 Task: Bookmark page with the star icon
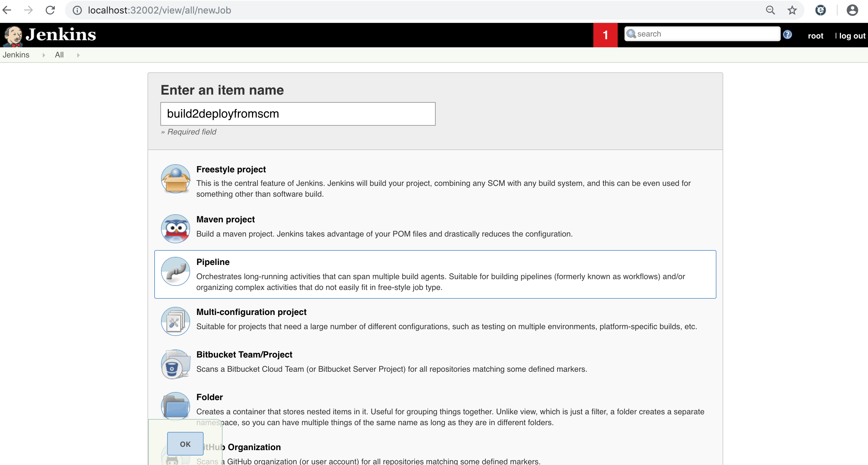[792, 10]
